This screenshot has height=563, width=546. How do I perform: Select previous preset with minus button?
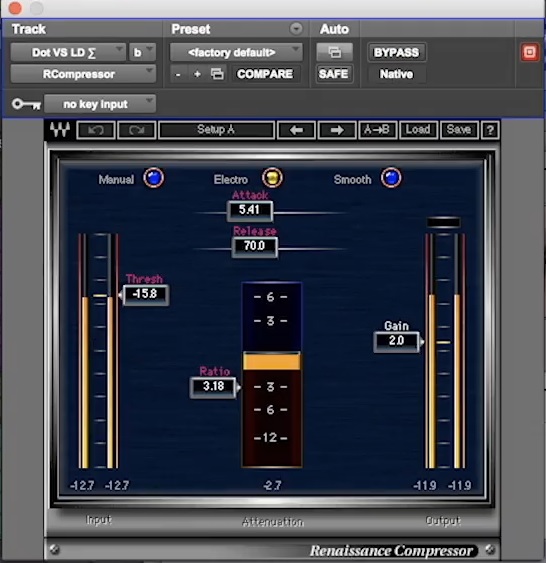coord(178,74)
